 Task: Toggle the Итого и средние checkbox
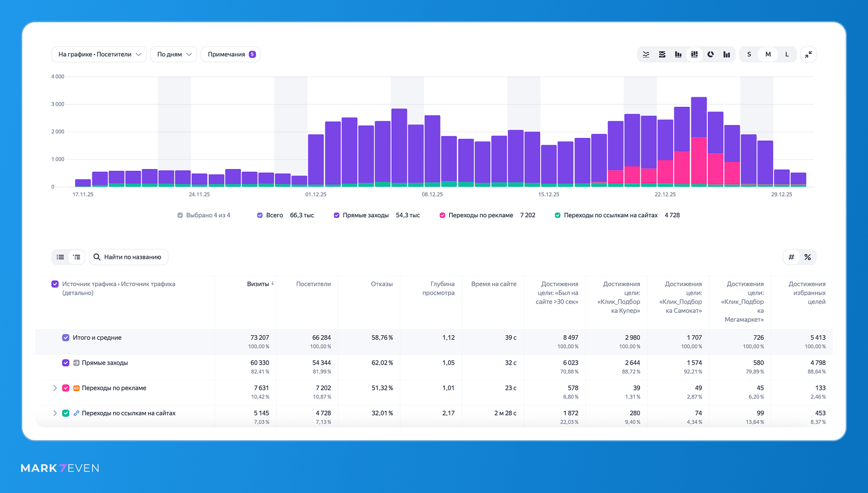pos(66,337)
